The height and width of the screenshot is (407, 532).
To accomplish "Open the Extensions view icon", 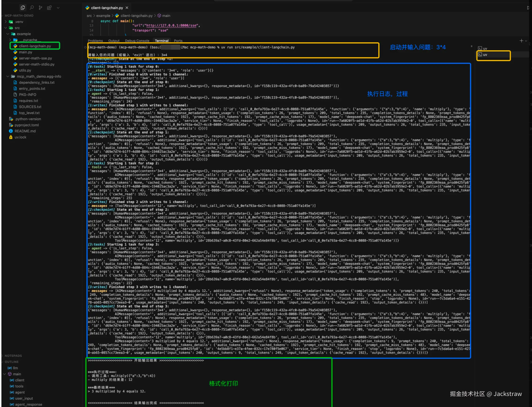I will tap(49, 8).
